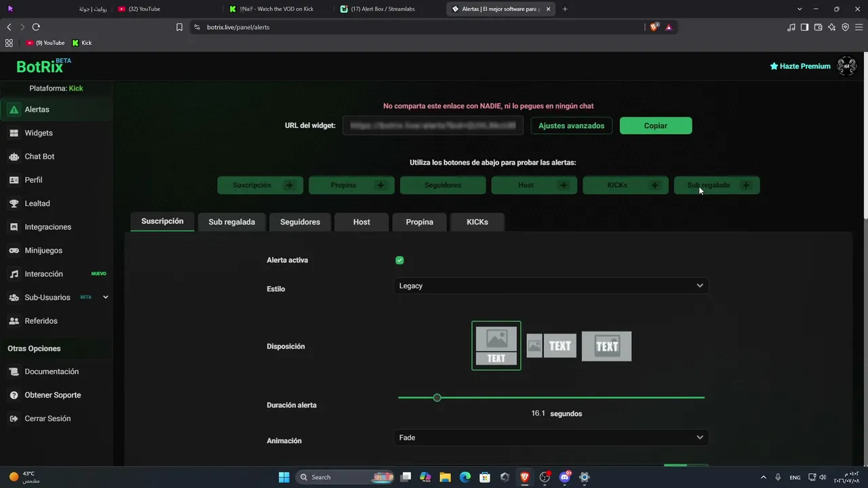Open Microsoft Edge from the taskbar
The height and width of the screenshot is (488, 868).
[x=465, y=477]
